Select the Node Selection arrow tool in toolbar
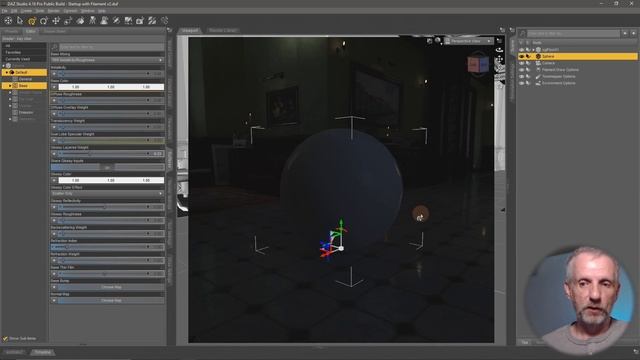640x360 pixels. coord(20,20)
